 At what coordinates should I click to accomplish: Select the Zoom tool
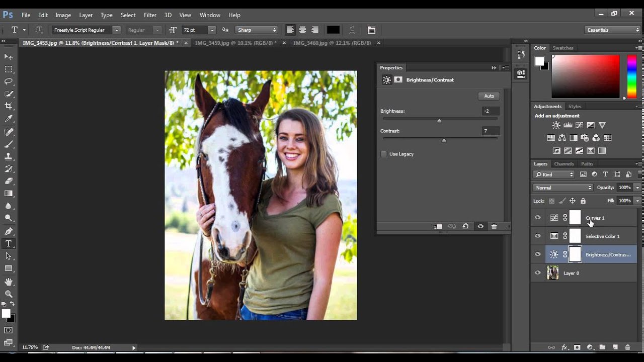[x=9, y=294]
